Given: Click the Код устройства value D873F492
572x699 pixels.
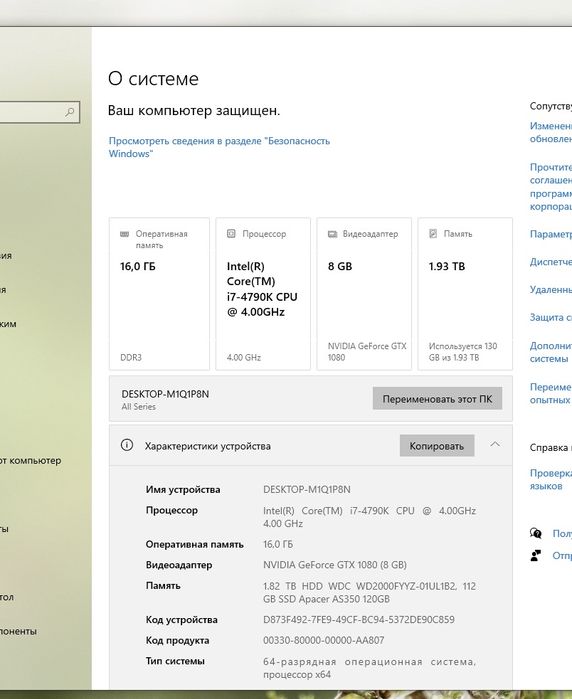Looking at the screenshot, I should pos(359,620).
